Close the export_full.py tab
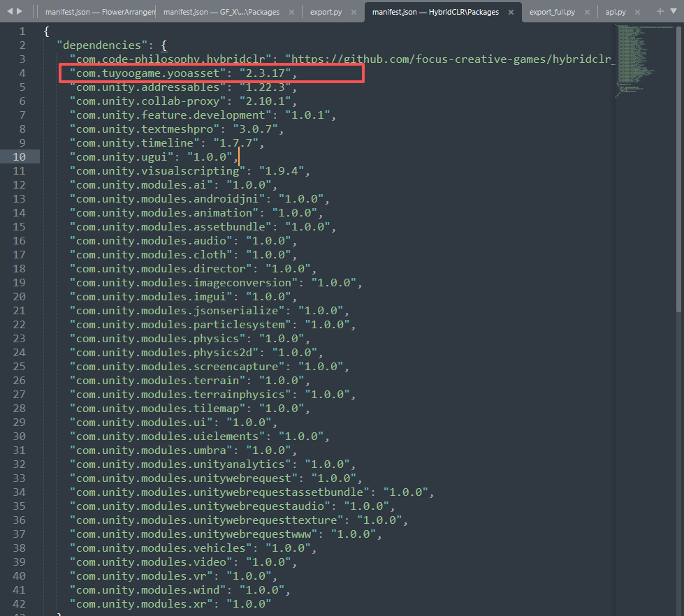684x616 pixels. pos(587,12)
